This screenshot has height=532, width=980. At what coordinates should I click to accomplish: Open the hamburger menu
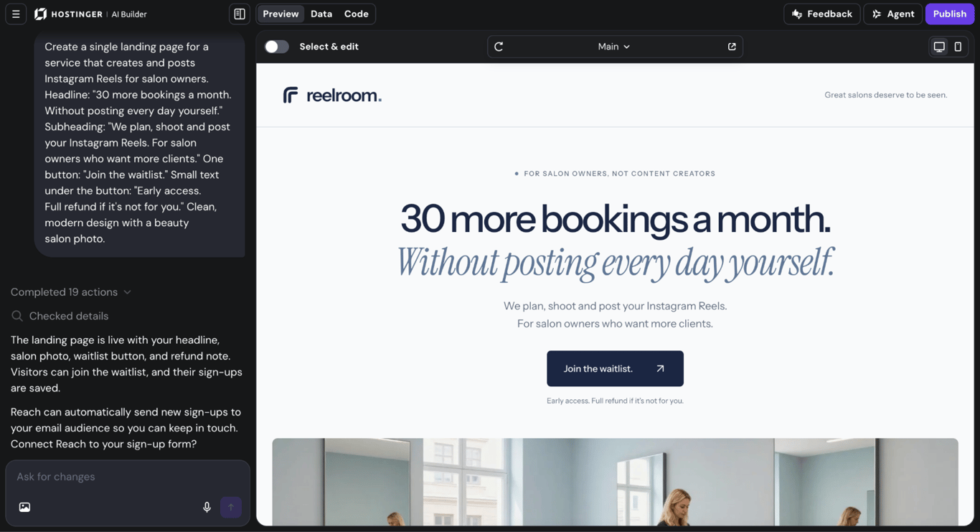[16, 14]
